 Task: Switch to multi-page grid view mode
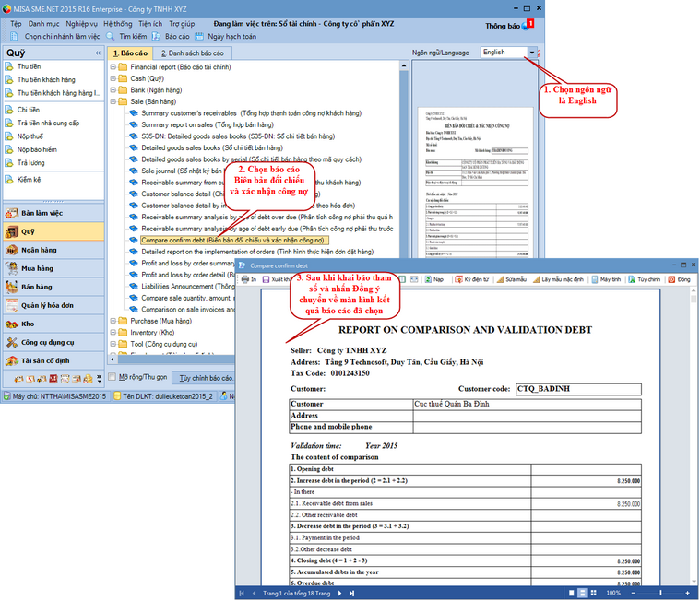(593, 593)
